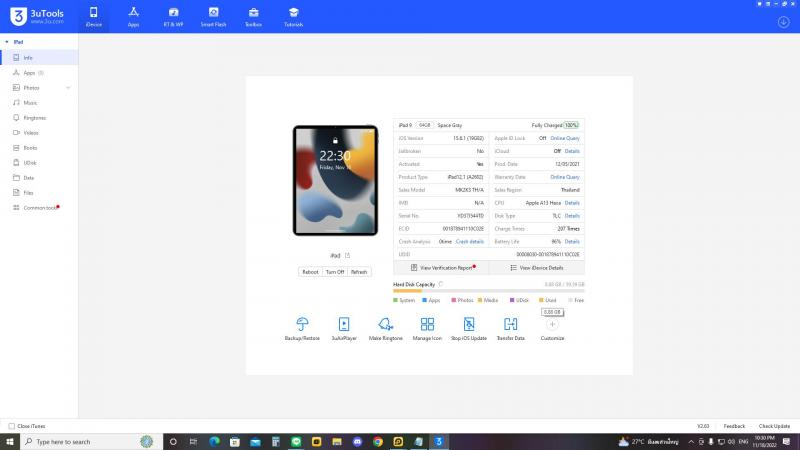The image size is (800, 450).
Task: Expand the Photos sidebar chevron
Action: (68, 88)
